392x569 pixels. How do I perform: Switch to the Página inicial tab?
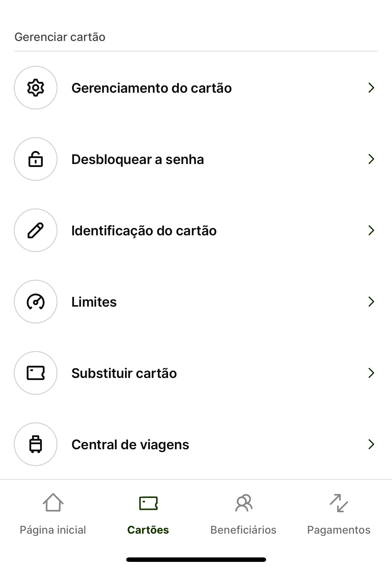[53, 530]
